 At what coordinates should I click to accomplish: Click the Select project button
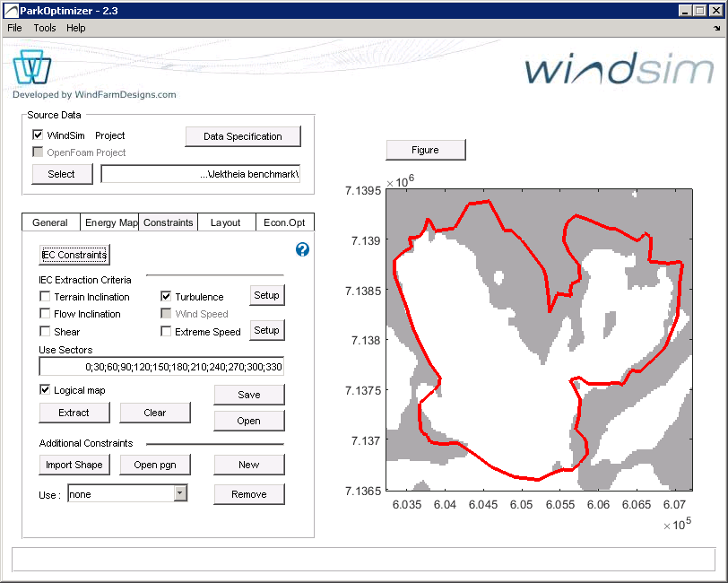coord(62,174)
